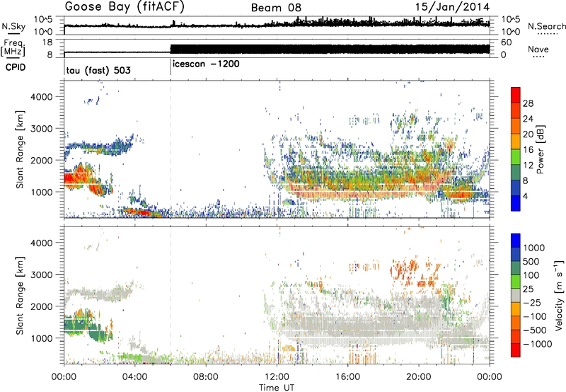Click the '28' tick on power colorbar
This screenshot has height=392, width=566.
(528, 103)
